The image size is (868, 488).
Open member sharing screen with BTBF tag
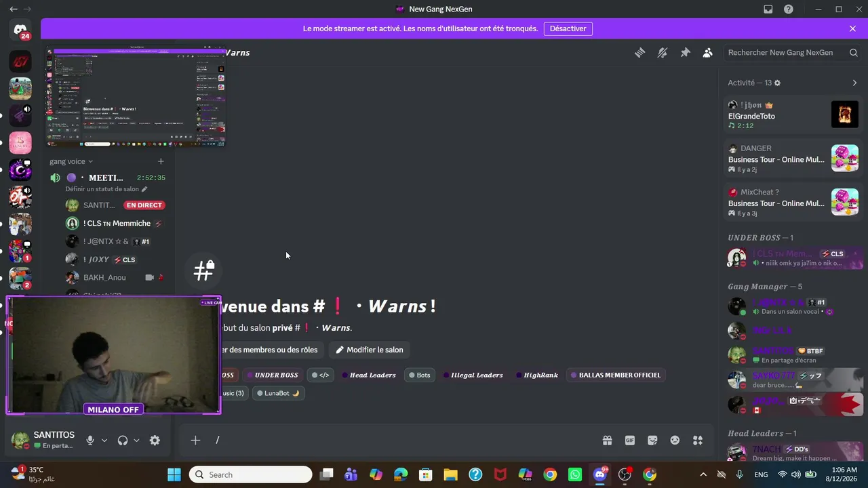coord(793,355)
